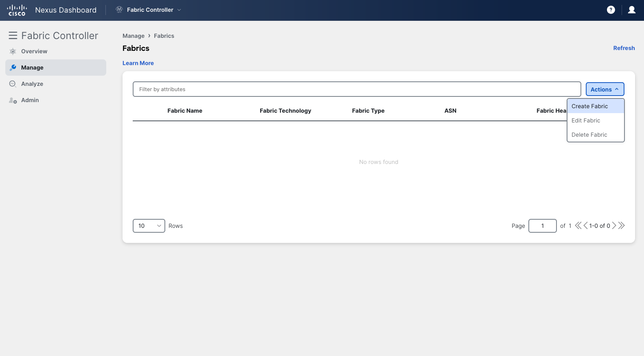Open Admin in the sidebar
The image size is (644, 356).
pos(56,100)
